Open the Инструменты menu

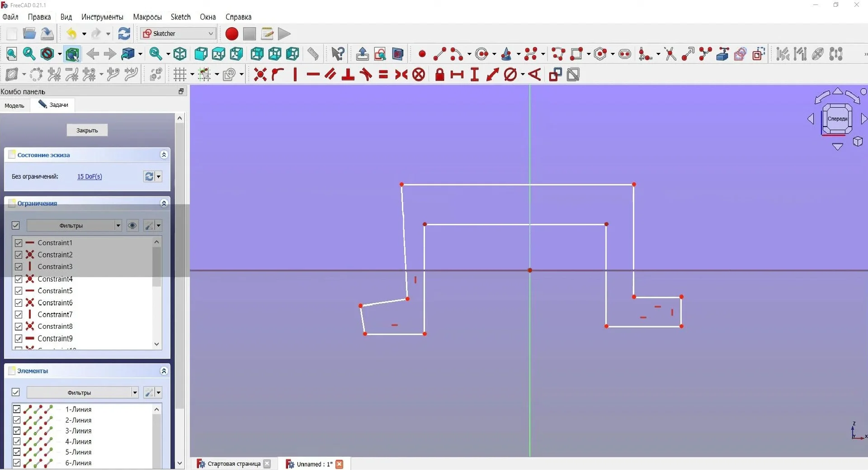tap(102, 17)
